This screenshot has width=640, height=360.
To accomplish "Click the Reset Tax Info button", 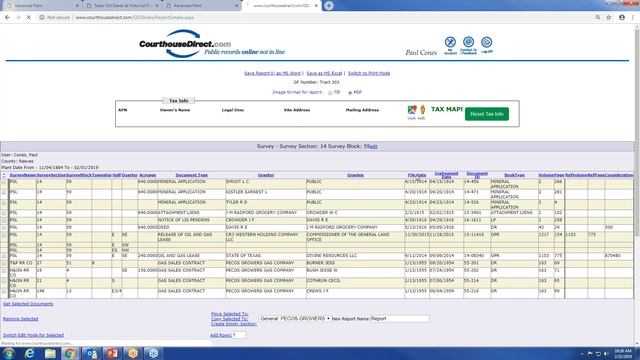I will (487, 114).
